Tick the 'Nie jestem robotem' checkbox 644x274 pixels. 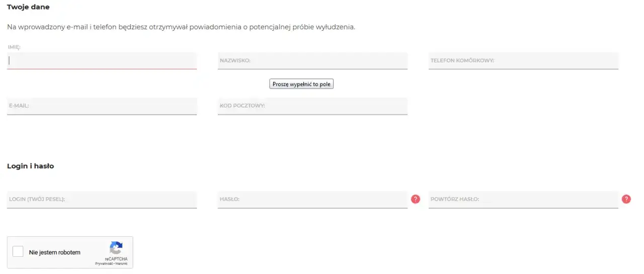[18, 252]
